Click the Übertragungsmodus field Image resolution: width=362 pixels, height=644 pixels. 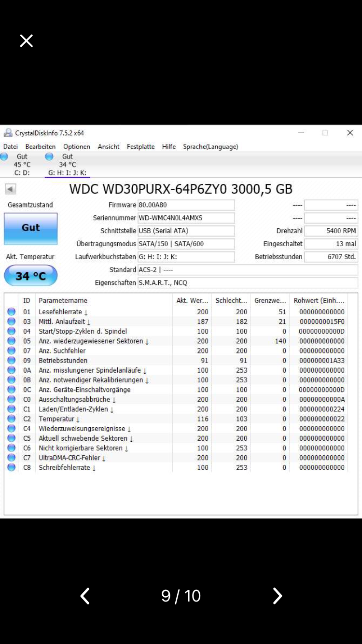coord(186,244)
